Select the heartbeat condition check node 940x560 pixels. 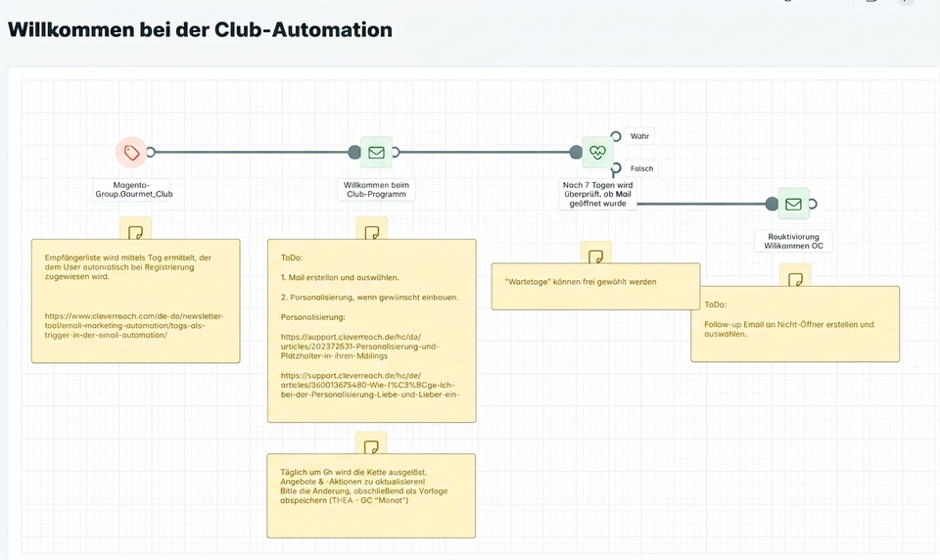coord(597,153)
